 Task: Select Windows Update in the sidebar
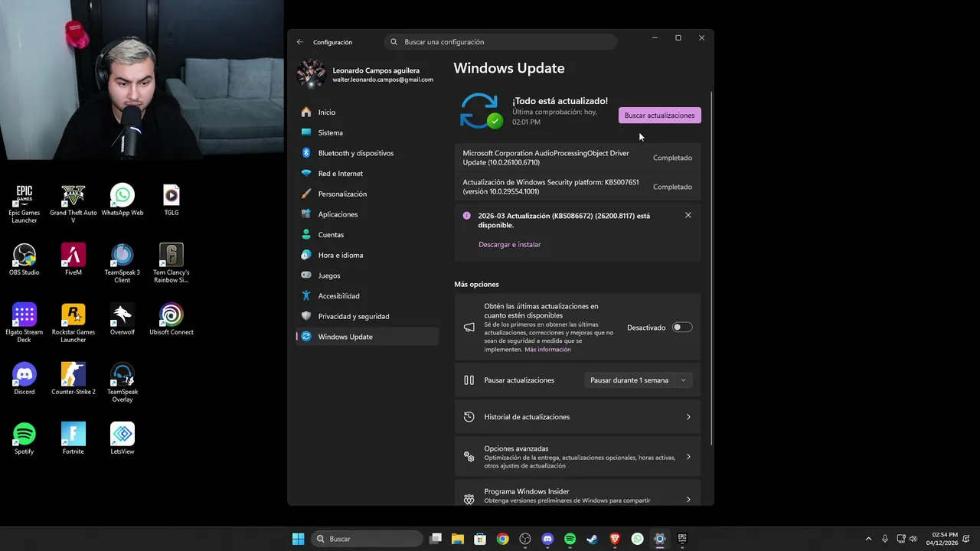[367, 337]
